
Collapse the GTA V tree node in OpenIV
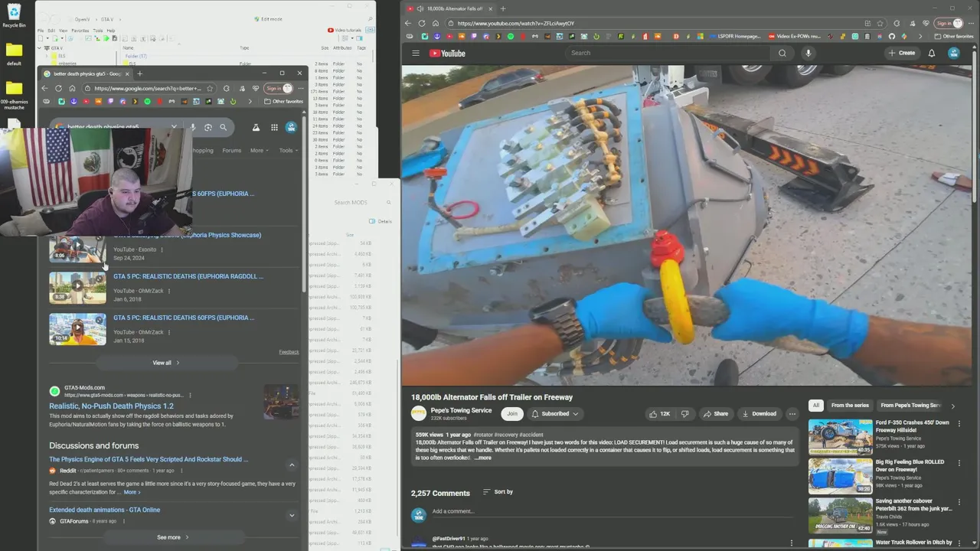point(41,48)
